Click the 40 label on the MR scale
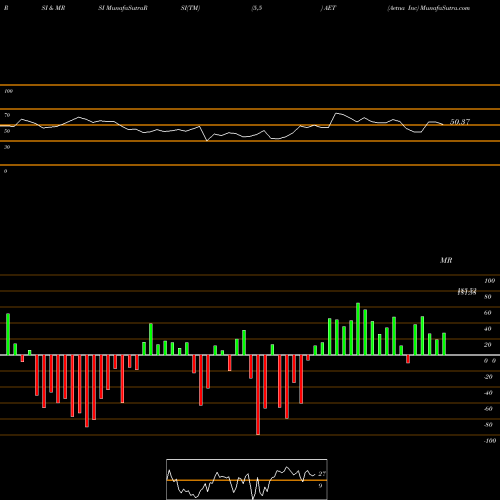This screenshot has width=500, height=500. 488,329
